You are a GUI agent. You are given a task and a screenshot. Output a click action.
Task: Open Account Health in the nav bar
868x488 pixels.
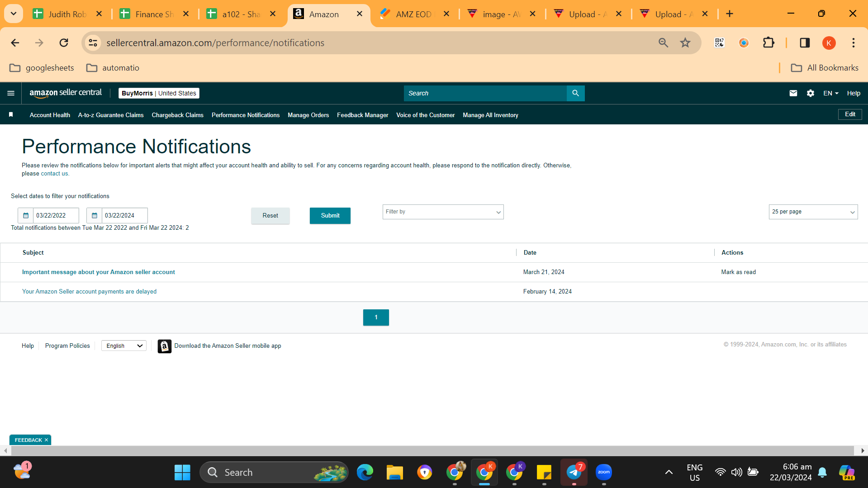pos(50,115)
